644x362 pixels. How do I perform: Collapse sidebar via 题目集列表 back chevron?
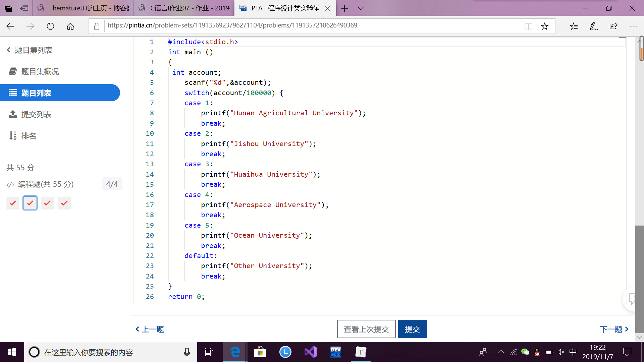(9, 50)
